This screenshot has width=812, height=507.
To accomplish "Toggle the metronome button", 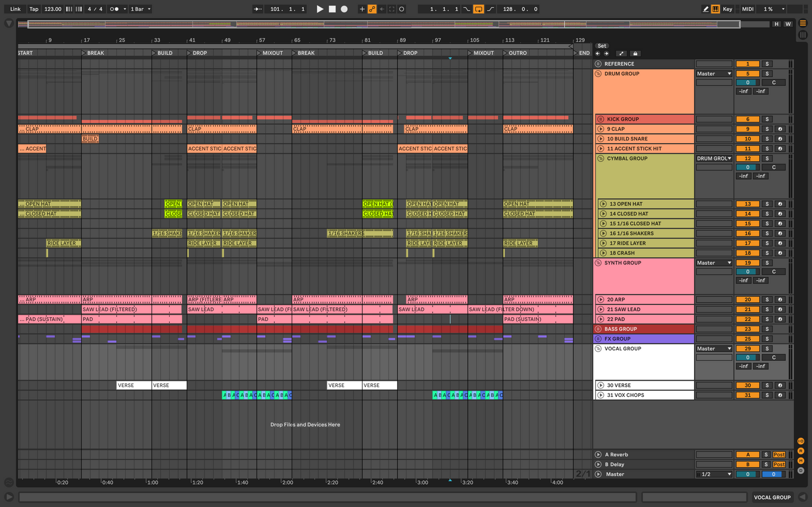I will [114, 9].
